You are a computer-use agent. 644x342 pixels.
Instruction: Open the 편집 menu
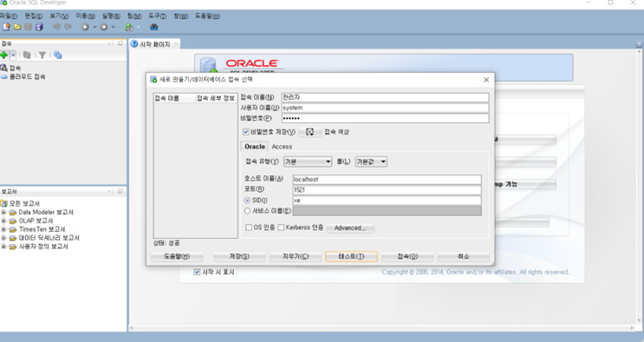pos(33,16)
